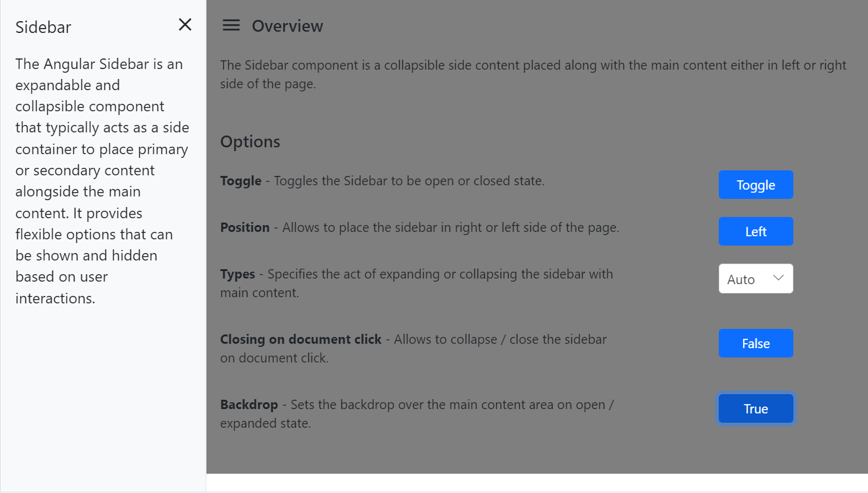Click the bold Backdrop option label
The image size is (868, 493).
coord(249,405)
